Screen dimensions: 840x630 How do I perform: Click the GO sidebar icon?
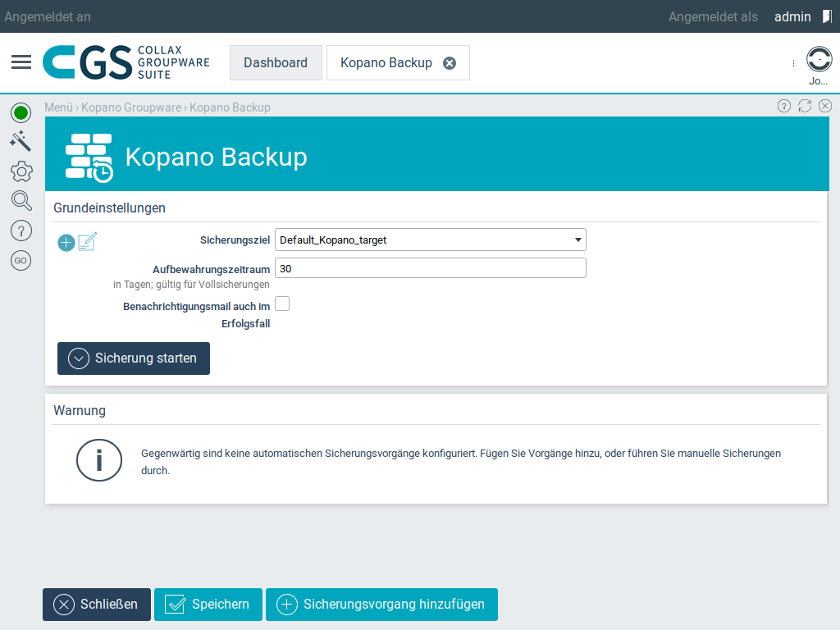coord(21,261)
